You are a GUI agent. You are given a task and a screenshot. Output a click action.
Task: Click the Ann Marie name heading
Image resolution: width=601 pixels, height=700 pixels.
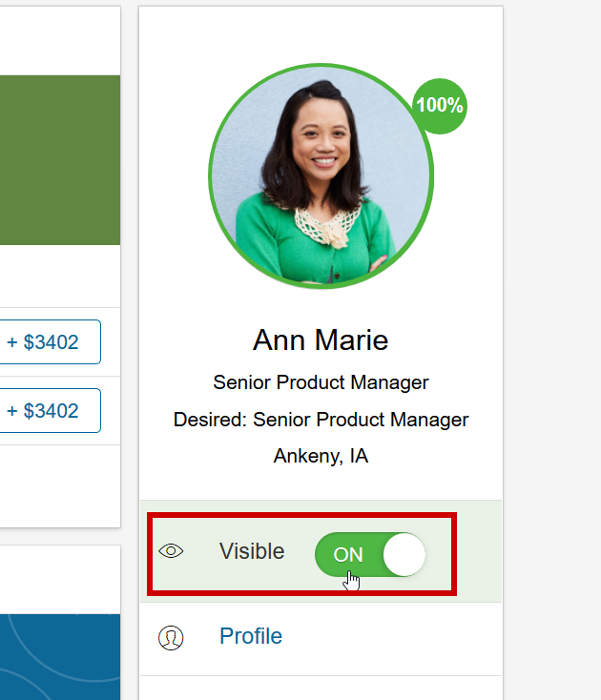coord(321,340)
